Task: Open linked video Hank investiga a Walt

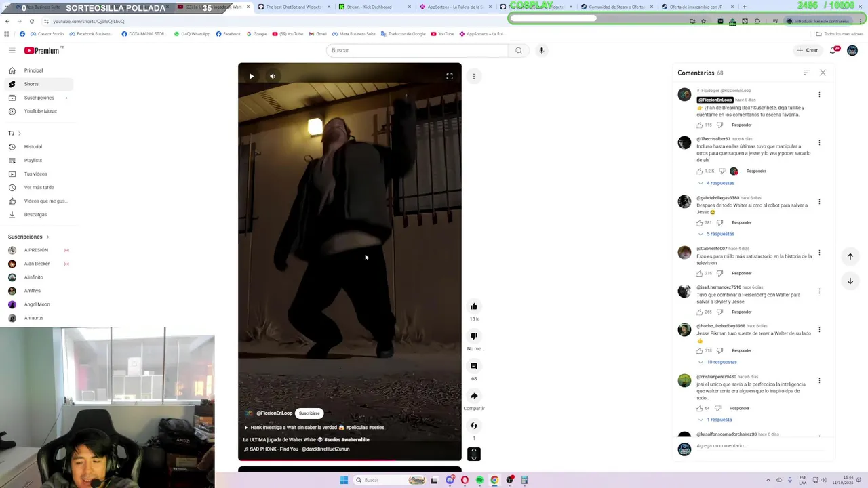Action: pos(314,428)
